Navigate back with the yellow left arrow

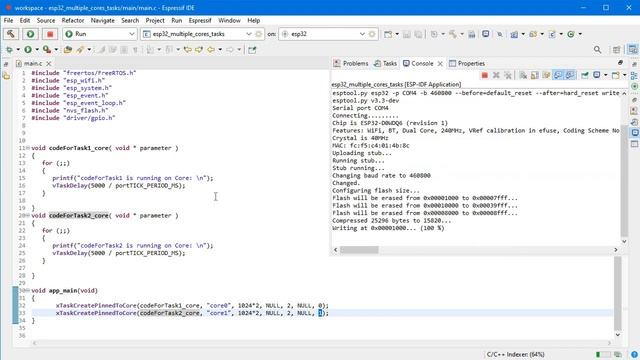coord(211,50)
